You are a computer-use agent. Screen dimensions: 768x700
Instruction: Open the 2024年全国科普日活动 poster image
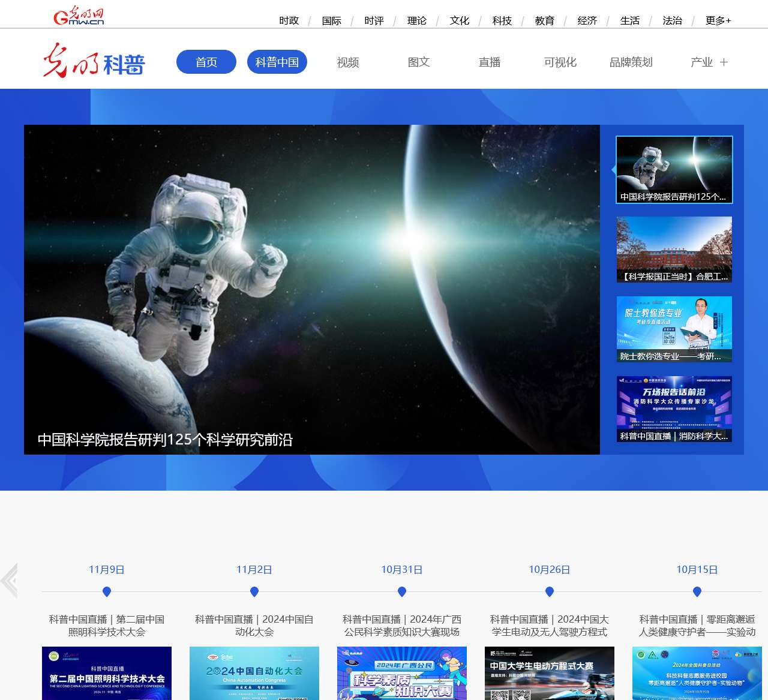tap(697, 673)
